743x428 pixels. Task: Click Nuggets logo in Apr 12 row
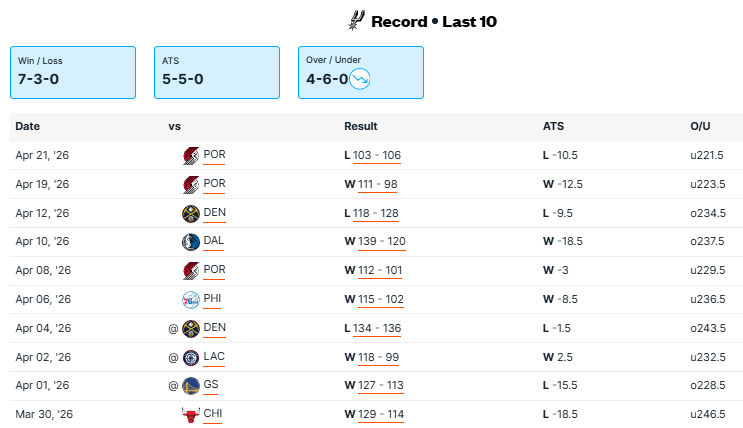[191, 213]
